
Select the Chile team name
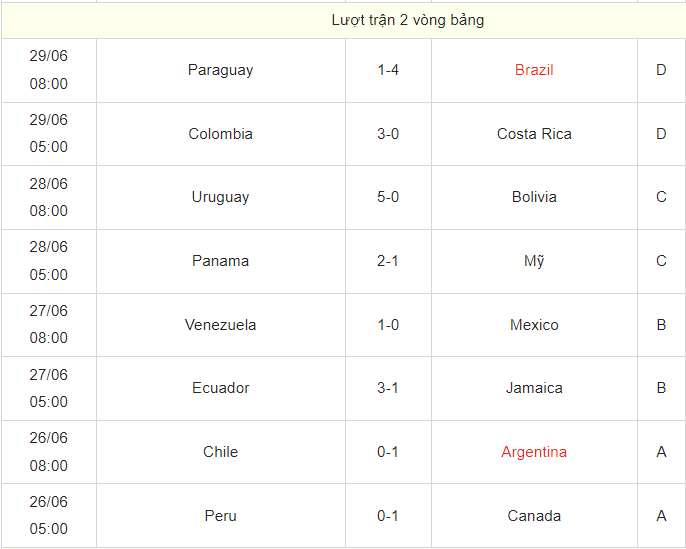220,452
